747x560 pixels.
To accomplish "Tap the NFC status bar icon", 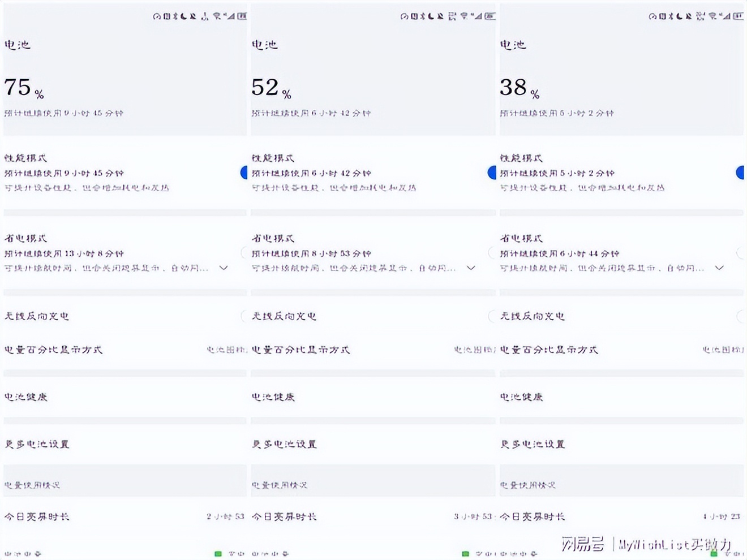I will [166, 17].
